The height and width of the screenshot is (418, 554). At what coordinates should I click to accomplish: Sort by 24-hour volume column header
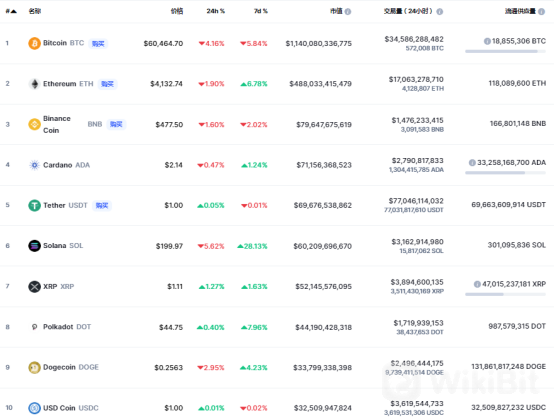[x=408, y=11]
